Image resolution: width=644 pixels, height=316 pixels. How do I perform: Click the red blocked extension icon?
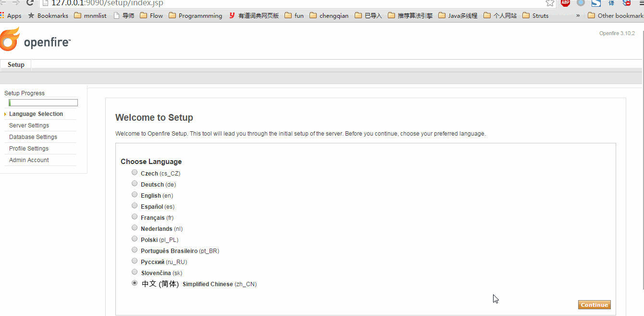tap(627, 3)
